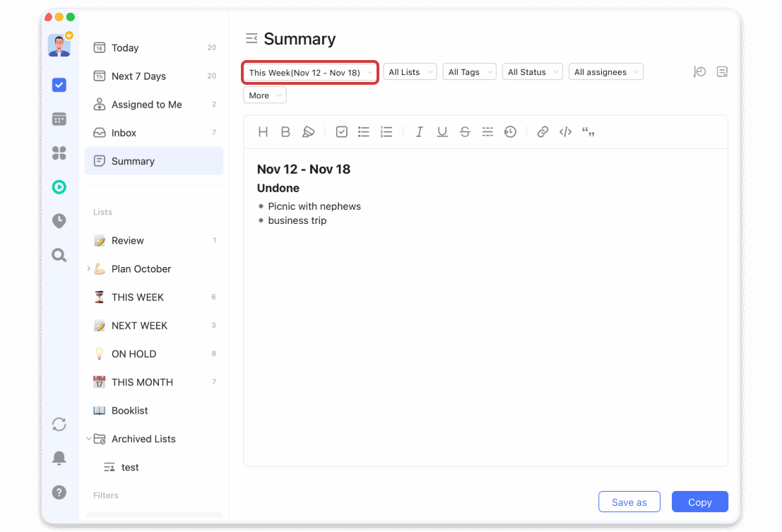Click the Save as button
782x532 pixels.
tap(629, 502)
